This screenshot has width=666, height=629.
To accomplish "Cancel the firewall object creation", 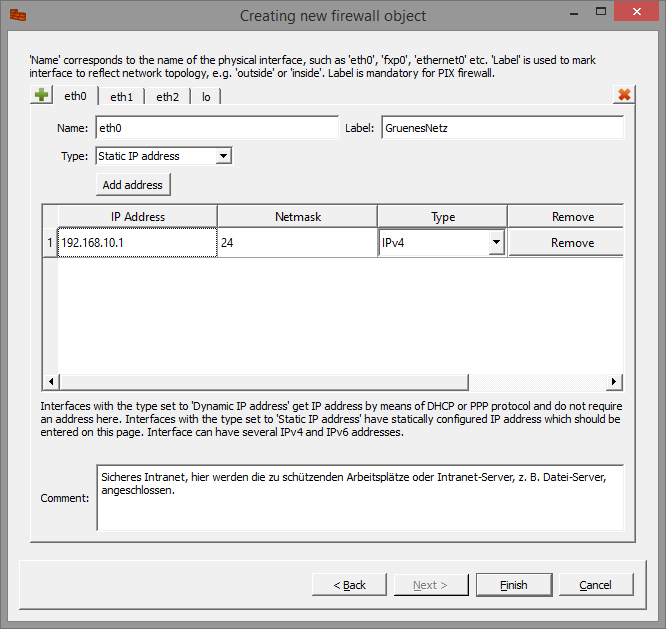I will coord(595,585).
